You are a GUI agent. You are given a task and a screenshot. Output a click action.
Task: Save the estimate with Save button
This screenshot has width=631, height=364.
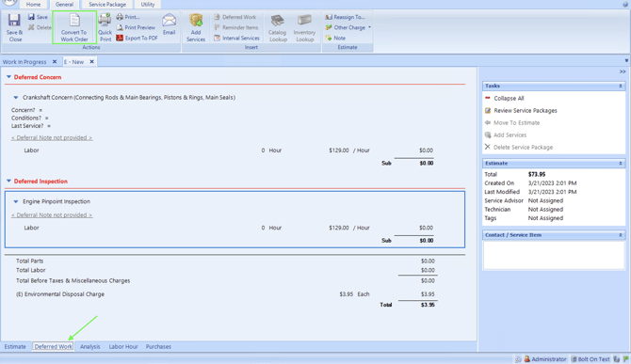pos(38,17)
